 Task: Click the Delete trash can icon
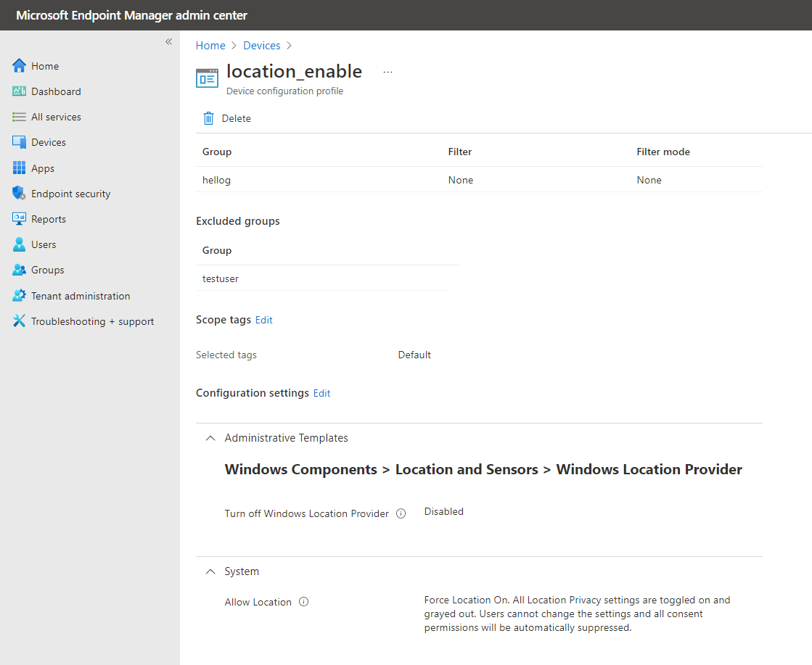(x=208, y=118)
